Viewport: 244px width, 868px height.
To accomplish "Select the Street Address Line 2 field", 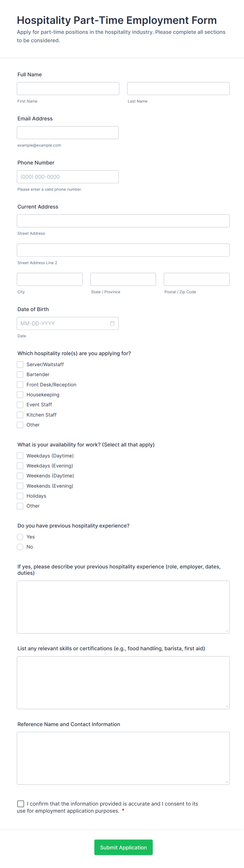I will 123,250.
